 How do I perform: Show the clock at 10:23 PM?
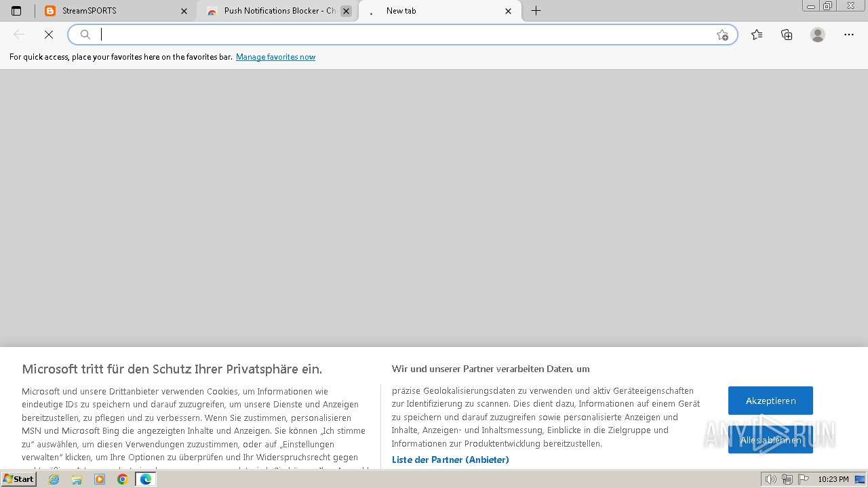click(x=833, y=479)
